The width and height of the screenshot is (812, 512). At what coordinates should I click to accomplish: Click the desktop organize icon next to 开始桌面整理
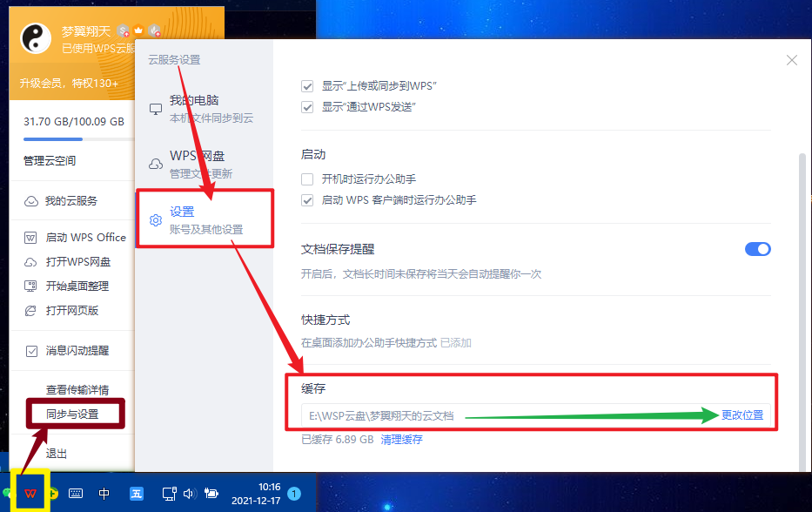30,286
